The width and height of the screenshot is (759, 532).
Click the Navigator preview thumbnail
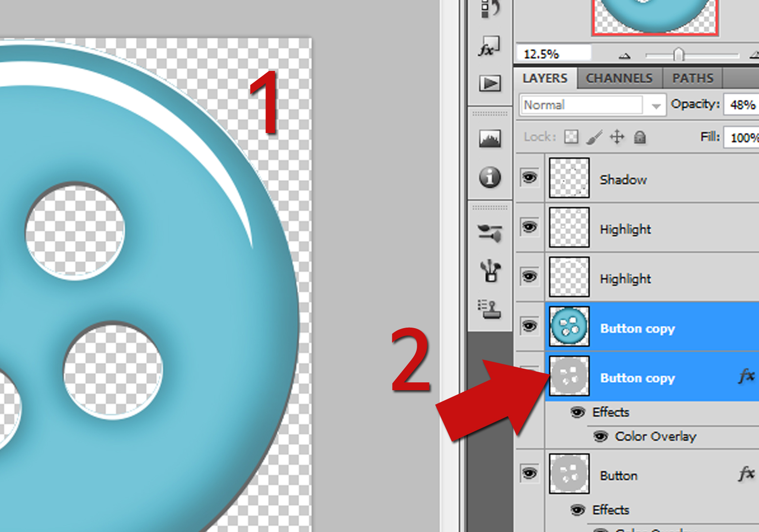(655, 17)
